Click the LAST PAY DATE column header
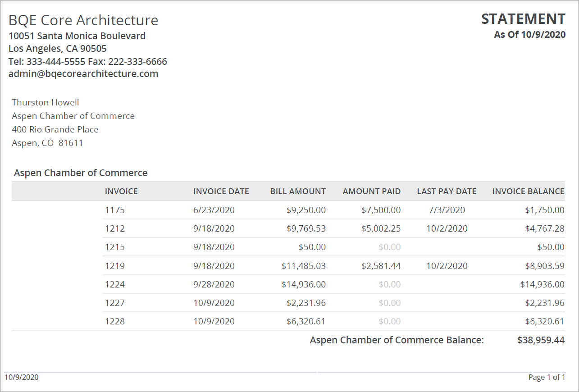The image size is (579, 392). click(447, 191)
